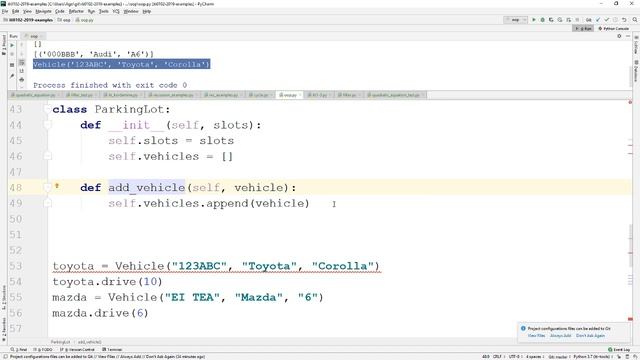
Task: Revert changes with the undo arrow icon
Action: (x=624, y=20)
